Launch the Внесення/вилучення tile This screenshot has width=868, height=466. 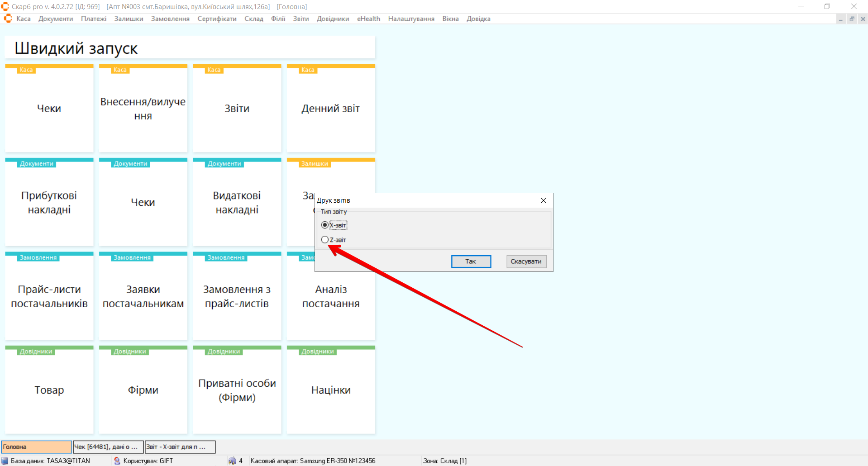(143, 109)
